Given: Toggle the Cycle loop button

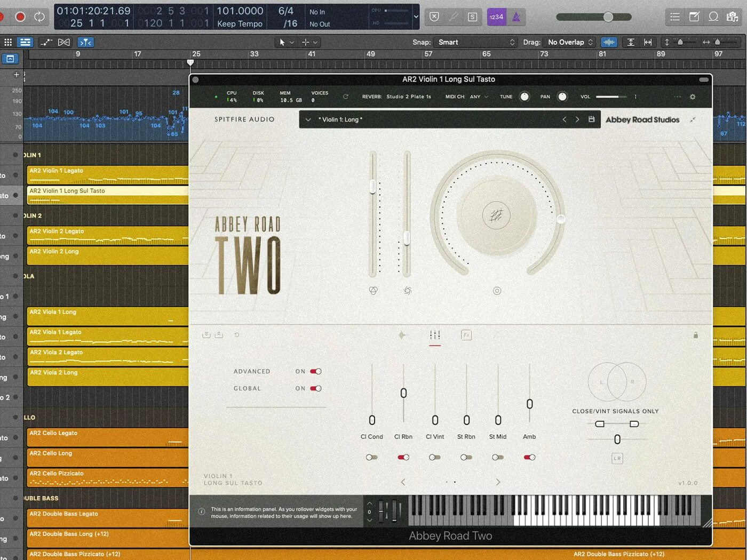Looking at the screenshot, I should click(39, 17).
